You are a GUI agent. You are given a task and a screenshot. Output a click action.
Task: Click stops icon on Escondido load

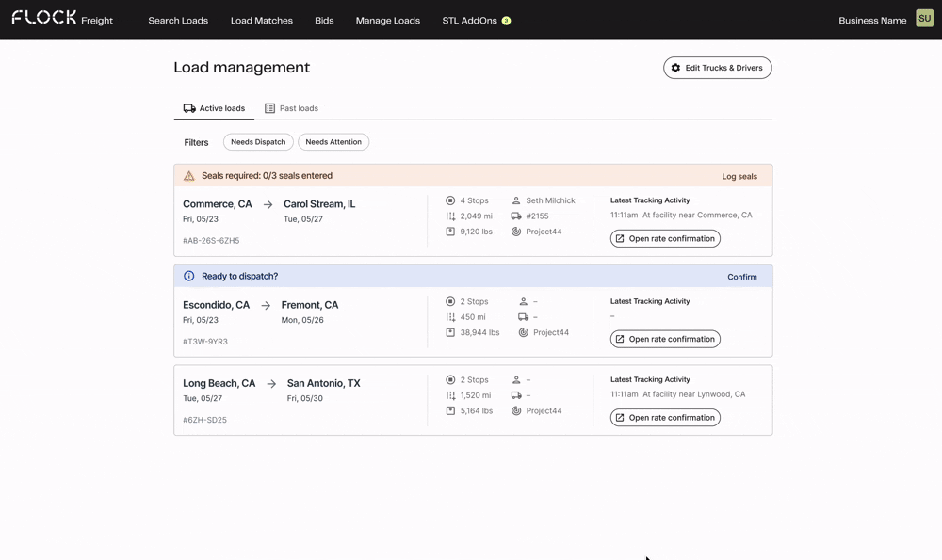450,301
